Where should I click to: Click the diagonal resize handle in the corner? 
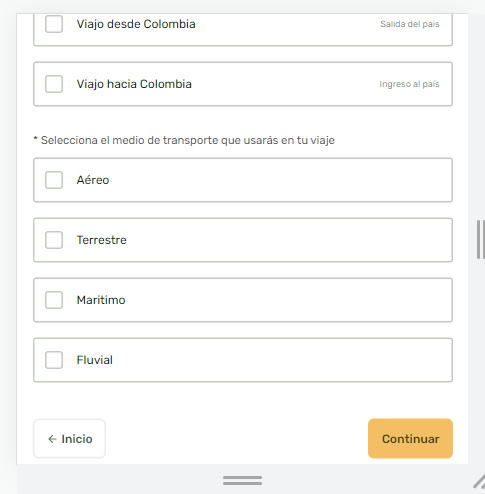[x=479, y=481]
